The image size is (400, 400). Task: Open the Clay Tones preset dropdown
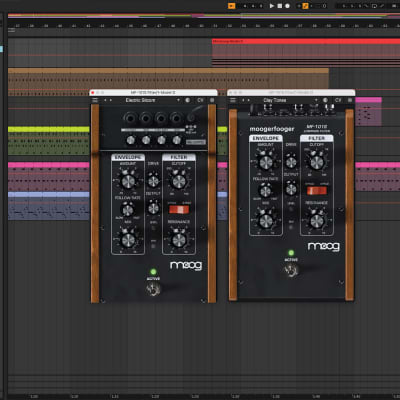(x=275, y=100)
